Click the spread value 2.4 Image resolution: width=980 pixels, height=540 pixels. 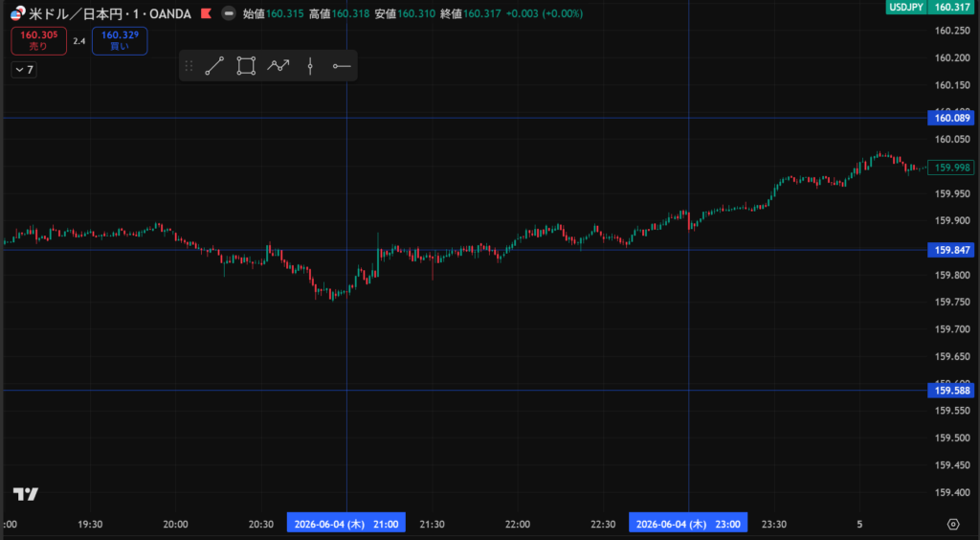pyautogui.click(x=78, y=41)
